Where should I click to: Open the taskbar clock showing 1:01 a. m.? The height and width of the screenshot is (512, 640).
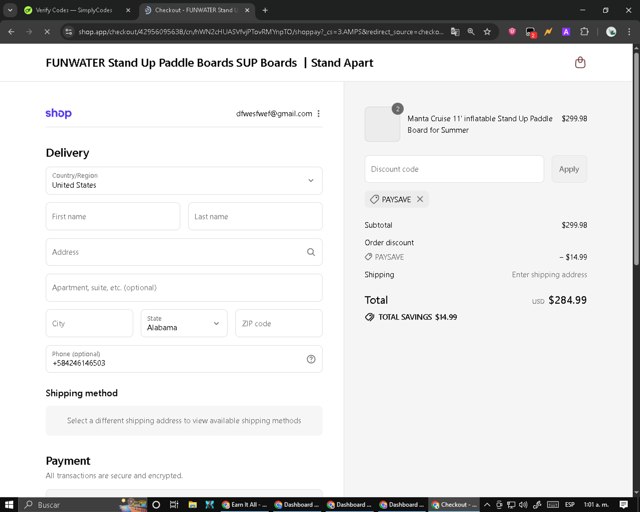click(596, 505)
